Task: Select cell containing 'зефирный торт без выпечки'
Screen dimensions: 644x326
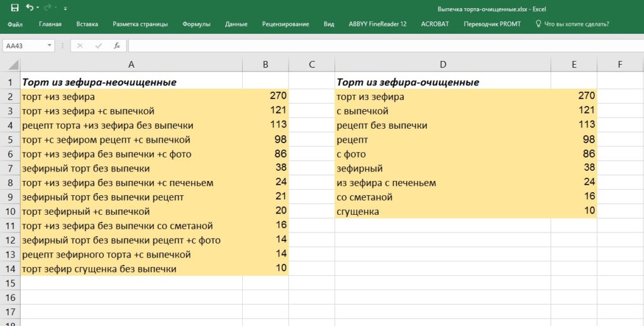Action: 86,168
